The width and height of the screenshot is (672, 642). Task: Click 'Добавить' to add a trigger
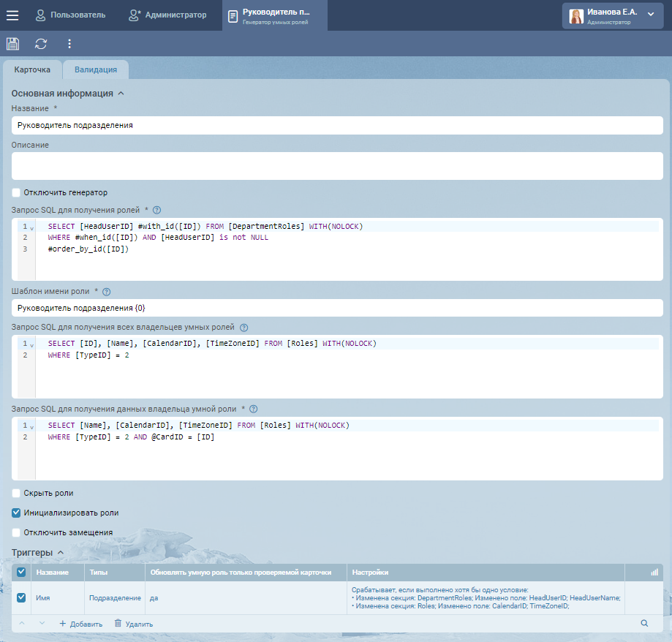80,624
